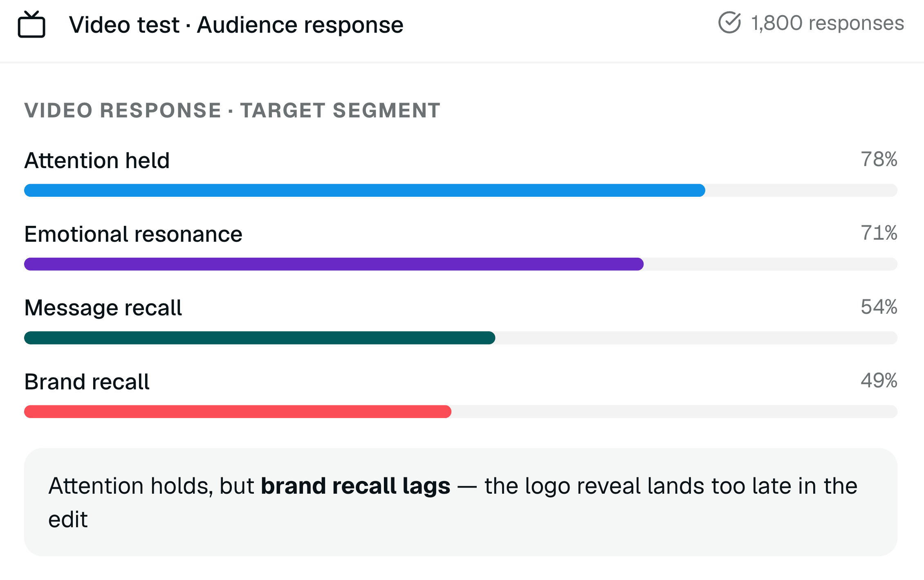Screen dimensions: 924x580
Task: Click the blue Attention held progress bar
Action: 365,190
